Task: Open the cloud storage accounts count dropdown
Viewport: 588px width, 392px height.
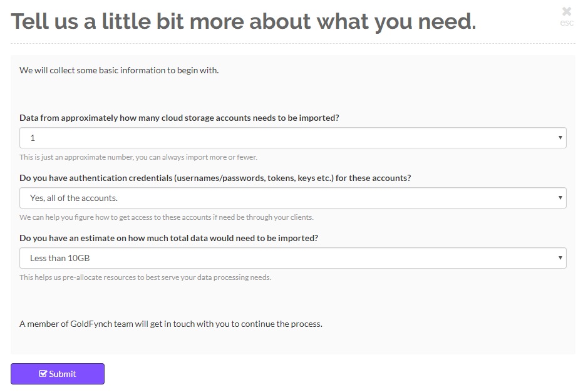Action: [292, 138]
